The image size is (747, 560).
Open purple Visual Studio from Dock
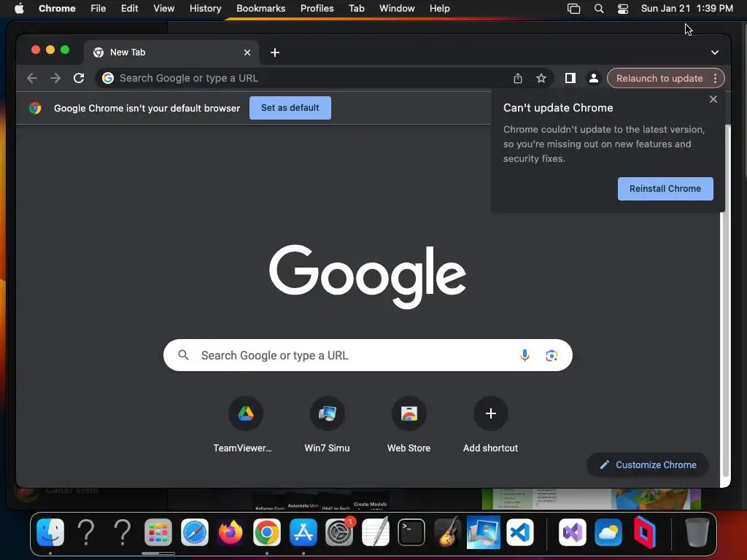point(573,532)
